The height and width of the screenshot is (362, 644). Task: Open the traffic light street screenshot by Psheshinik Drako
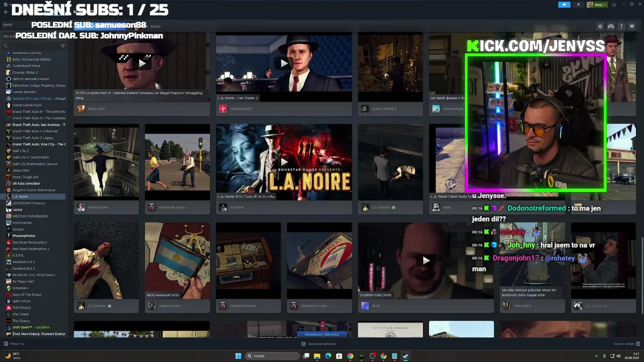tap(177, 162)
